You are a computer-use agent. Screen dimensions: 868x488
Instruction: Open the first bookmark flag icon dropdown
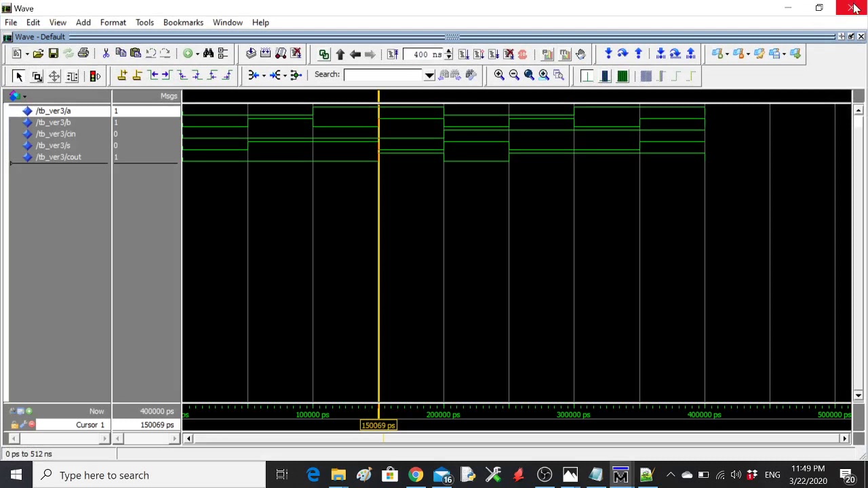(728, 54)
